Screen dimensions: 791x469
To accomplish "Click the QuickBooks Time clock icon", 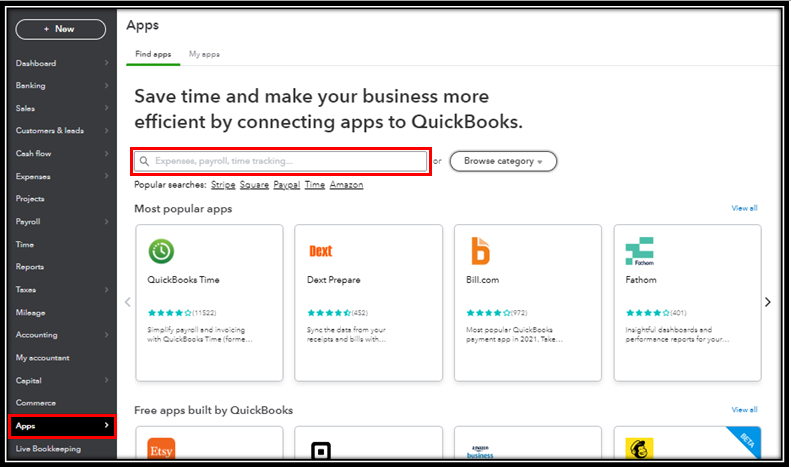I will coord(161,251).
